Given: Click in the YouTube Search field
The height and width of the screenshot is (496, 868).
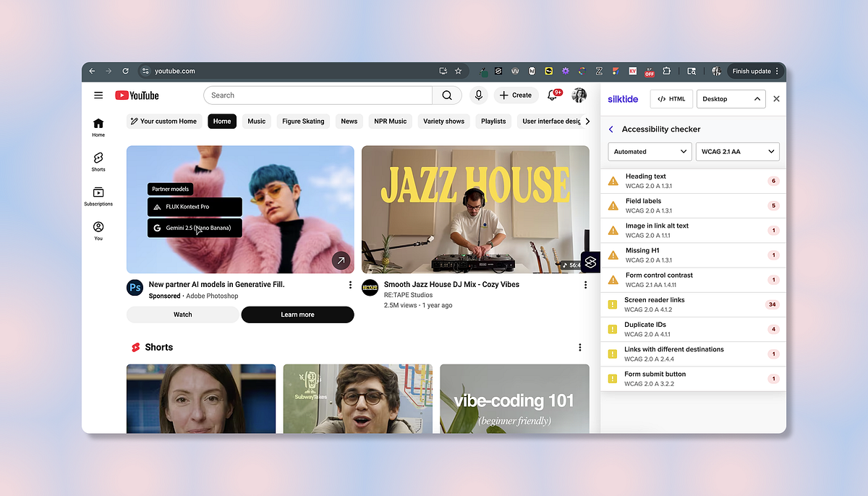Looking at the screenshot, I should pos(318,95).
